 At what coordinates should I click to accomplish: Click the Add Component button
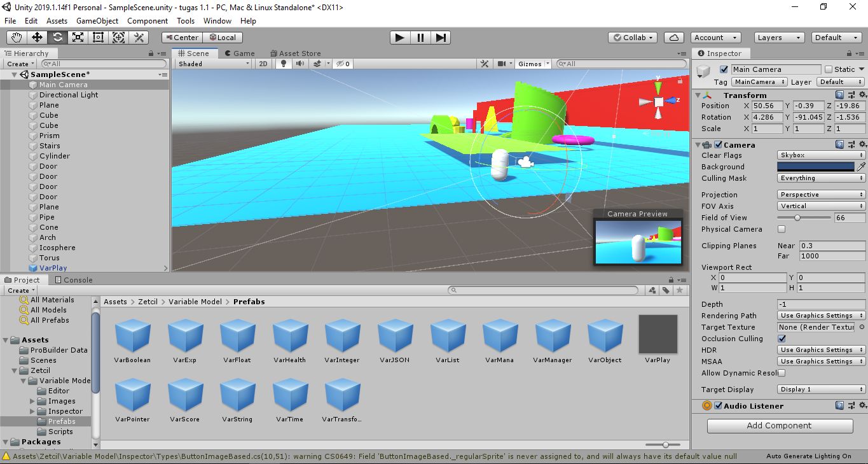780,425
